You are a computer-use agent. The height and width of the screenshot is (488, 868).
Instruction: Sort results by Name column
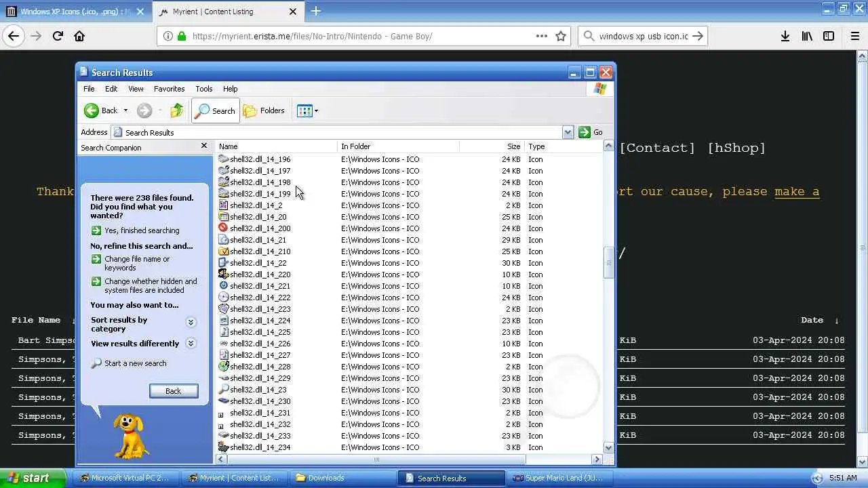[x=276, y=146]
